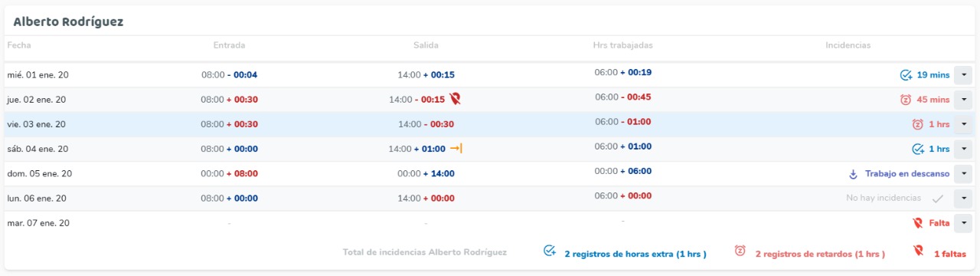
Task: Click 2 registros de retardos summary
Action: 820,254
